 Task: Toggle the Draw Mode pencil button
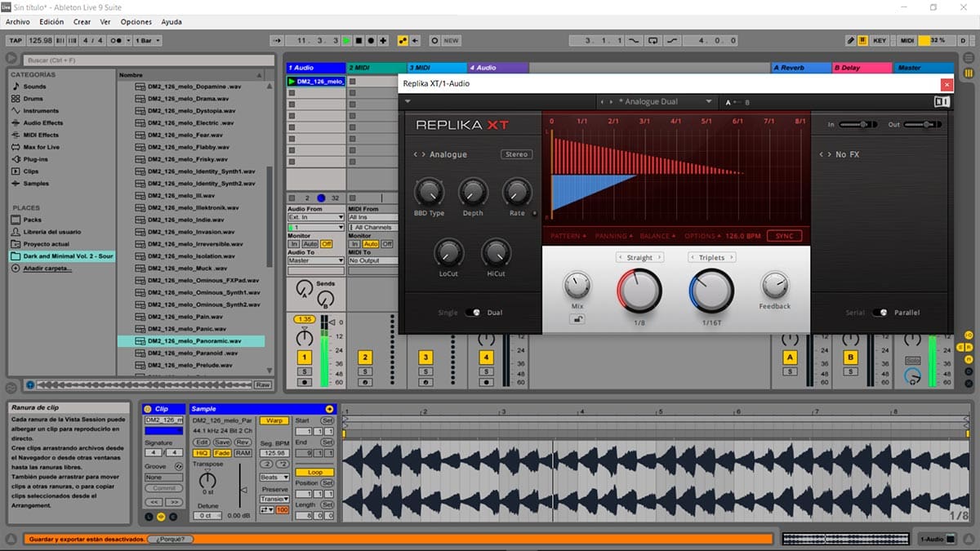(851, 40)
